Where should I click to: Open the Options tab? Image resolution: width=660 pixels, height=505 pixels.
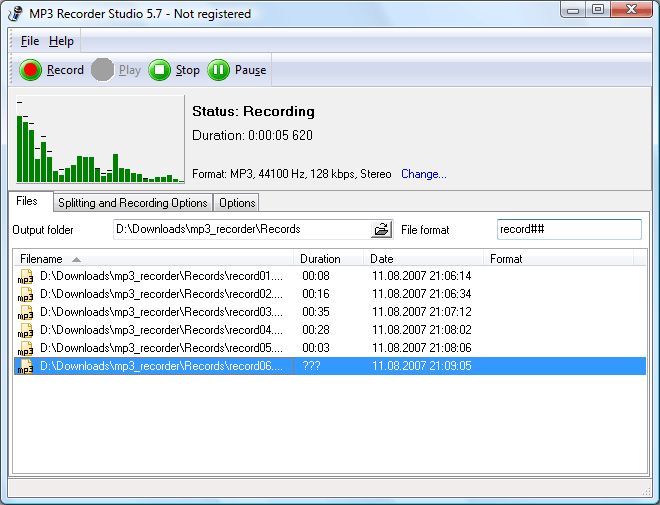(x=237, y=203)
